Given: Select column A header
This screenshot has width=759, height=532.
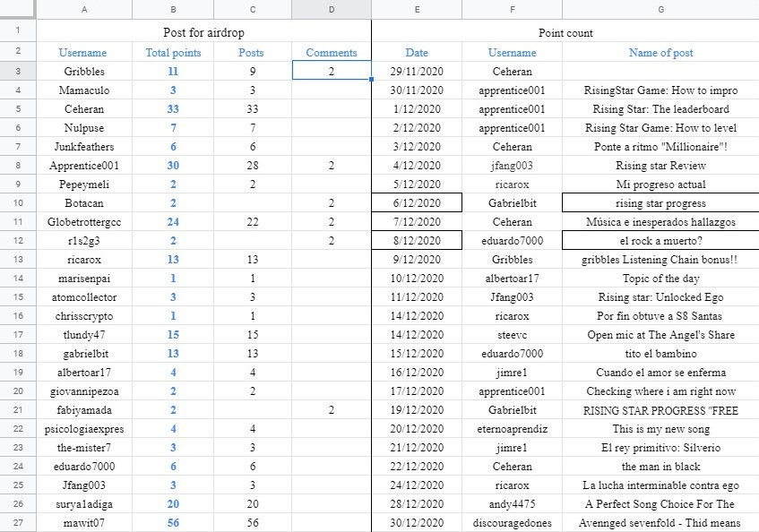Looking at the screenshot, I should pos(84,9).
